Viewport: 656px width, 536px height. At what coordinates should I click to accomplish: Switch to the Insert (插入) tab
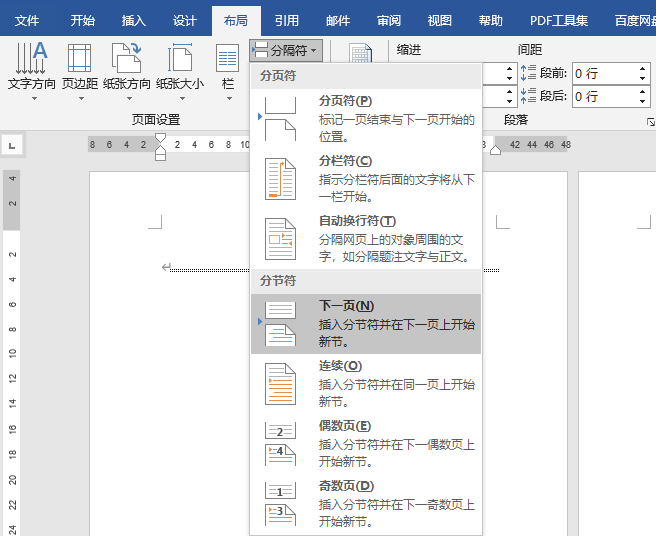pyautogui.click(x=133, y=20)
